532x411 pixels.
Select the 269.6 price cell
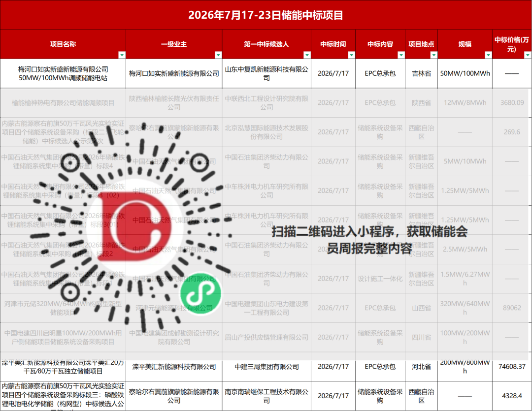[512, 132]
